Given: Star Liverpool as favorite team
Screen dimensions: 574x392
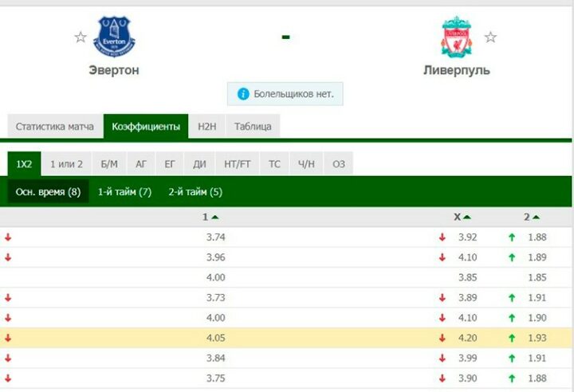Looking at the screenshot, I should 490,37.
